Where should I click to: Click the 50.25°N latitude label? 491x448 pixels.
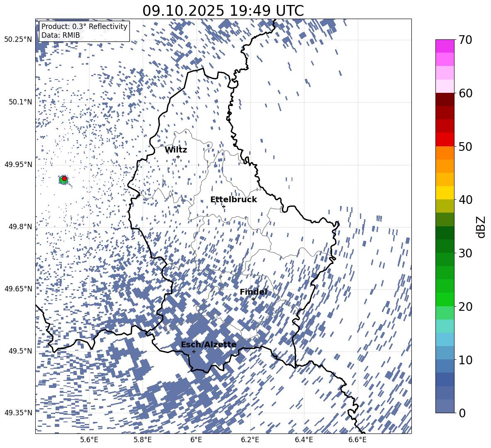click(x=18, y=40)
